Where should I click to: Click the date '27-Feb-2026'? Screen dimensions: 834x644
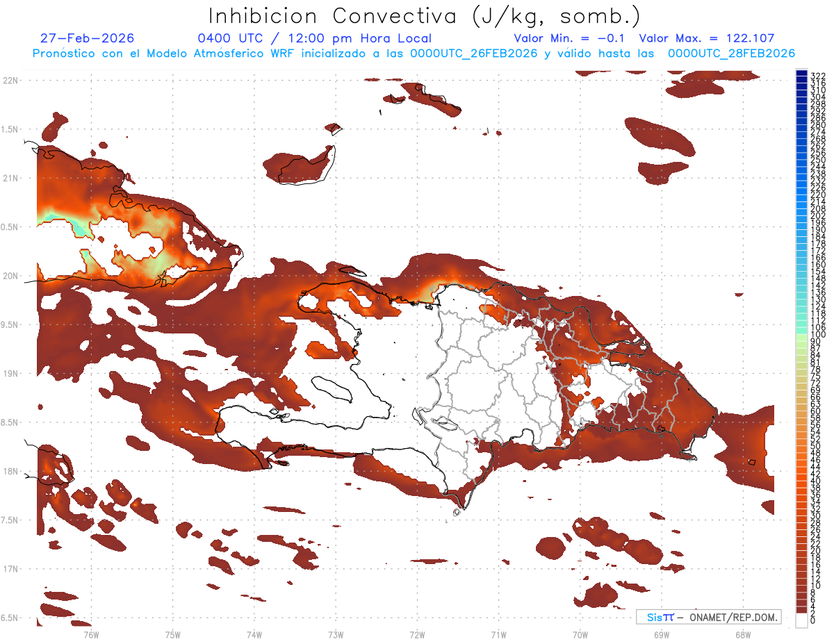coord(88,38)
